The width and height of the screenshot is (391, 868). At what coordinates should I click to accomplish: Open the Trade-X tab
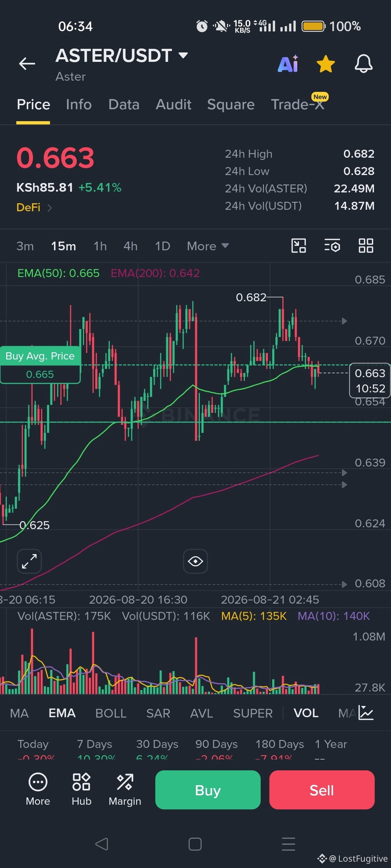pos(298,105)
